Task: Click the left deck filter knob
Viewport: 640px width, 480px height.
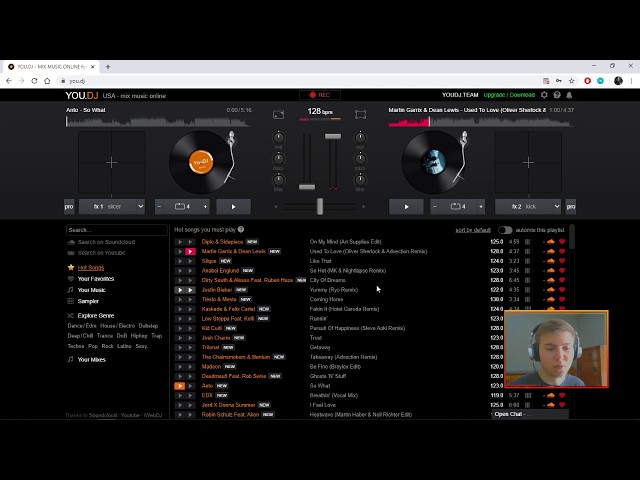Action: click(x=278, y=180)
